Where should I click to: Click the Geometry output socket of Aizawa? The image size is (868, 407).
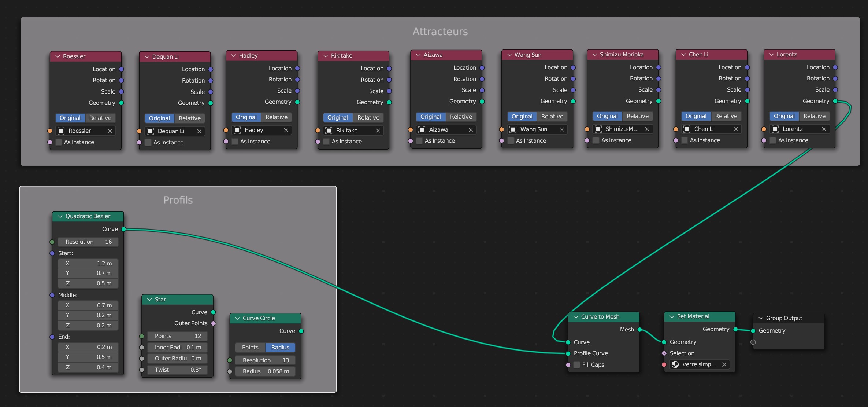tap(482, 102)
